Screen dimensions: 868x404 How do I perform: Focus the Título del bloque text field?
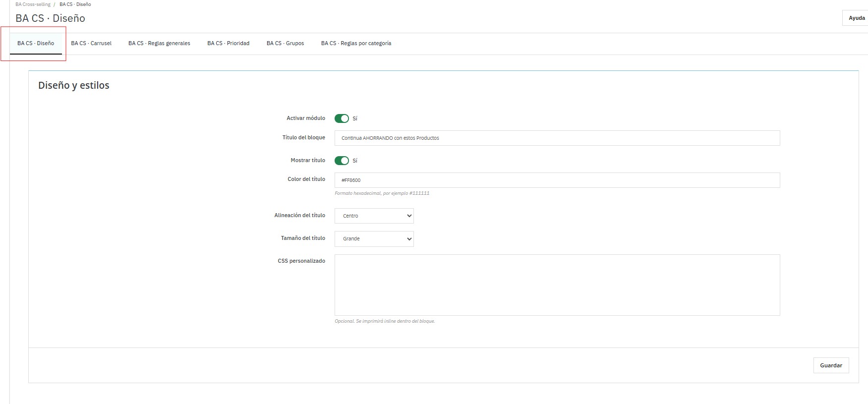pos(557,138)
